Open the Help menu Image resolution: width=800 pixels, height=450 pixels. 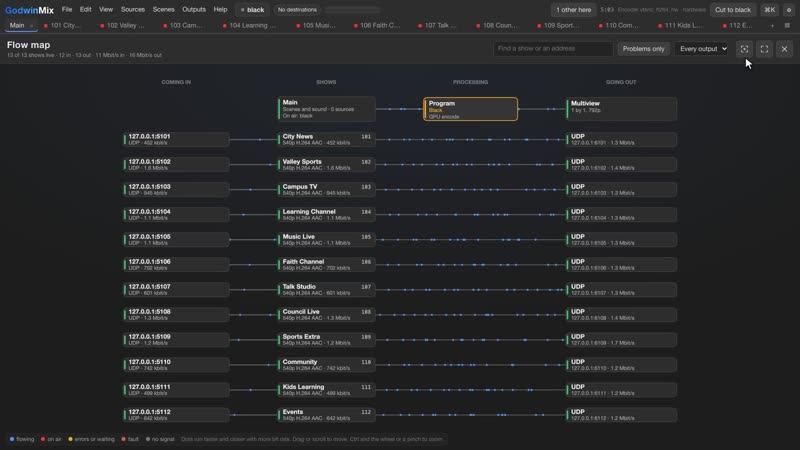(220, 10)
